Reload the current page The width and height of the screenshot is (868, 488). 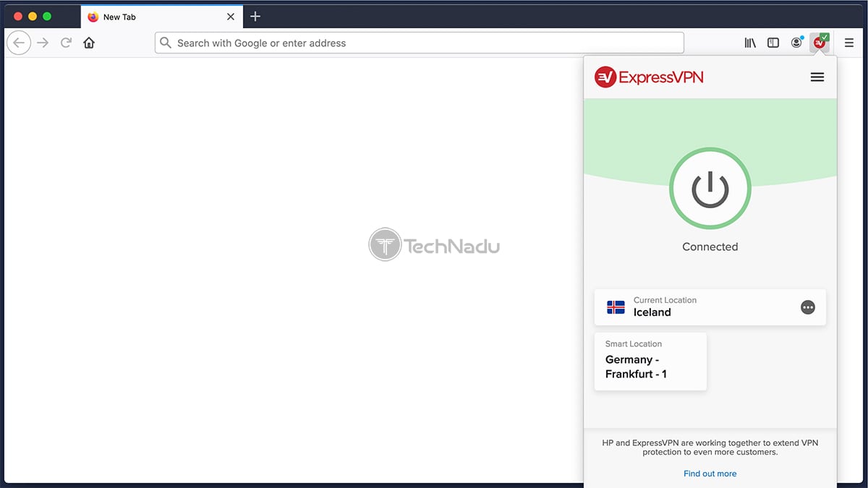tap(66, 43)
